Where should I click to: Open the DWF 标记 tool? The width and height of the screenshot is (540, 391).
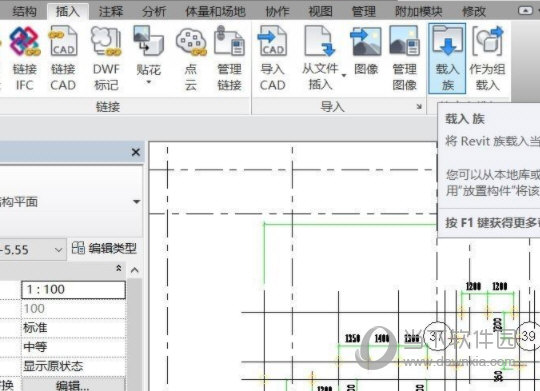click(106, 59)
